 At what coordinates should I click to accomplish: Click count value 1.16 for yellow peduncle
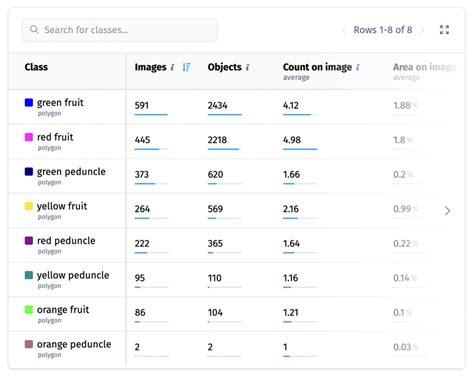290,278
